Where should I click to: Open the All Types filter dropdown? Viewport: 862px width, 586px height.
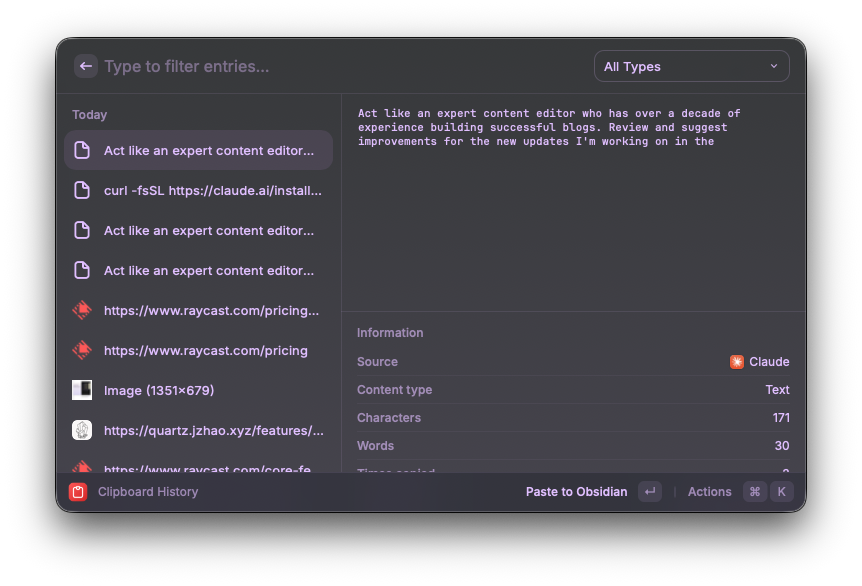(x=691, y=66)
